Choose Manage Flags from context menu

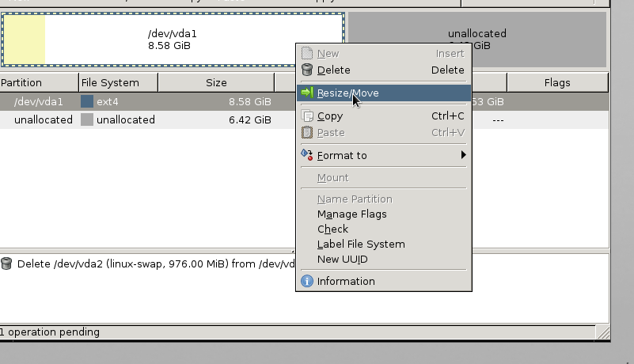(x=351, y=214)
